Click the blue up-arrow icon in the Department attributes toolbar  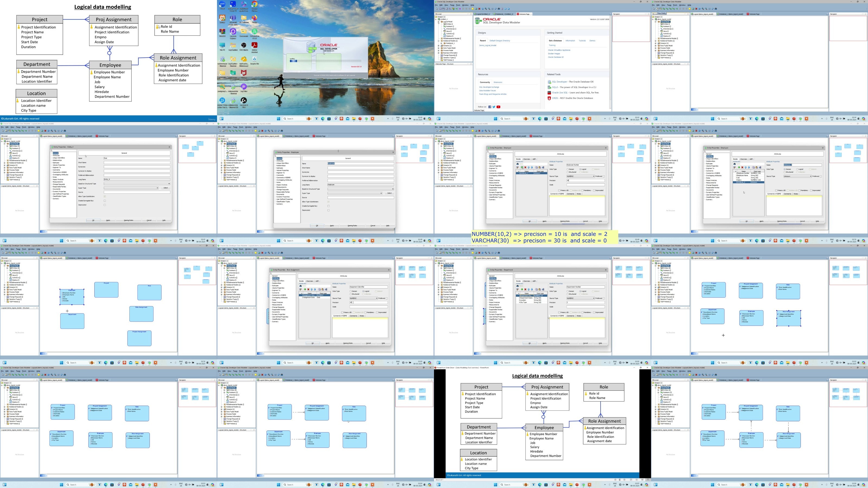(529, 289)
